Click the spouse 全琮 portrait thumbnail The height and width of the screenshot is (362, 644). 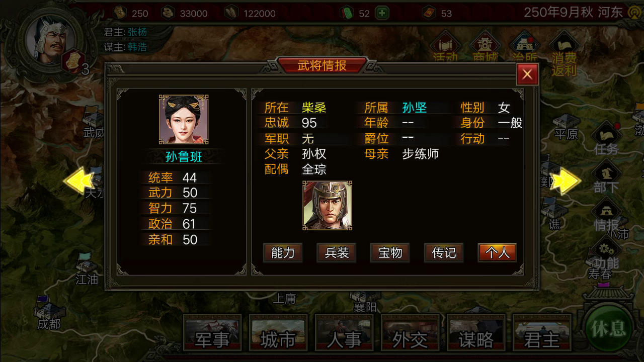[328, 206]
